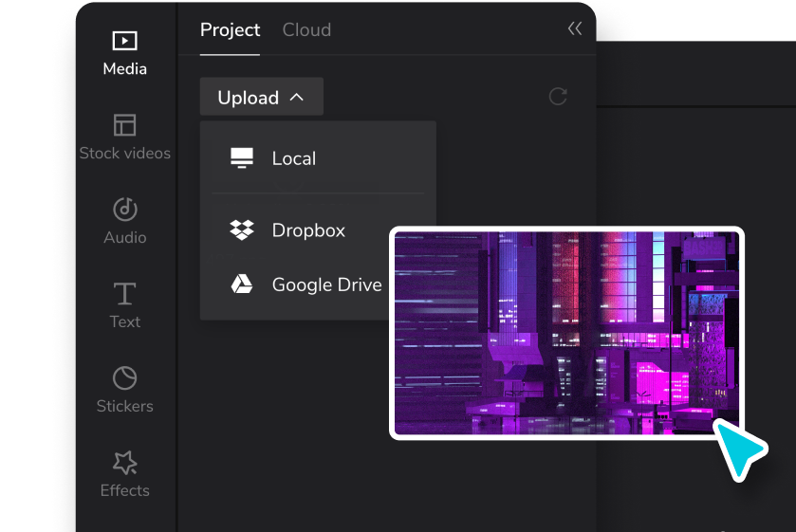Collapse the Upload dropdown
The height and width of the screenshot is (532, 796).
pos(262,97)
